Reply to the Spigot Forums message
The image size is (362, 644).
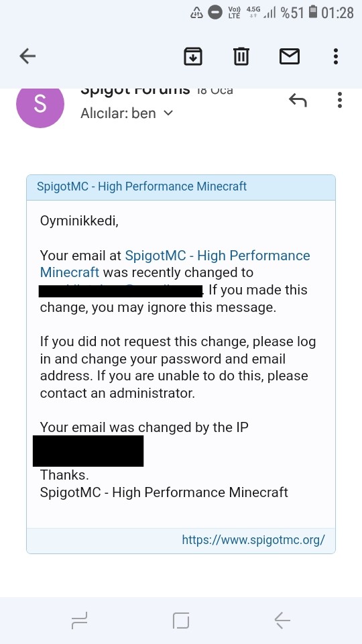point(298,100)
